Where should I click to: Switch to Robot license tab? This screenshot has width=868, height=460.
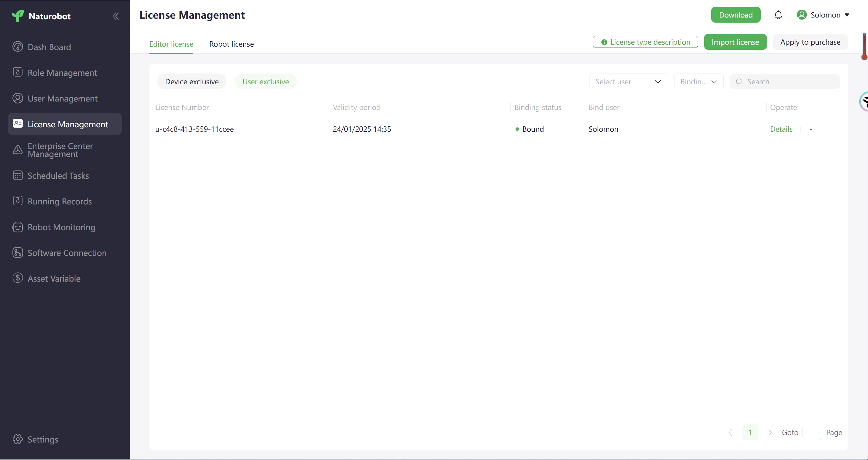(x=231, y=44)
